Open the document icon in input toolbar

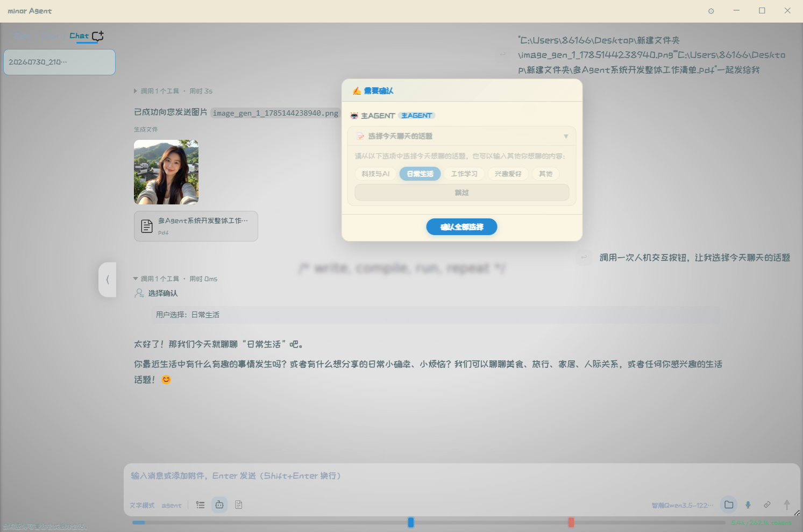click(x=239, y=505)
